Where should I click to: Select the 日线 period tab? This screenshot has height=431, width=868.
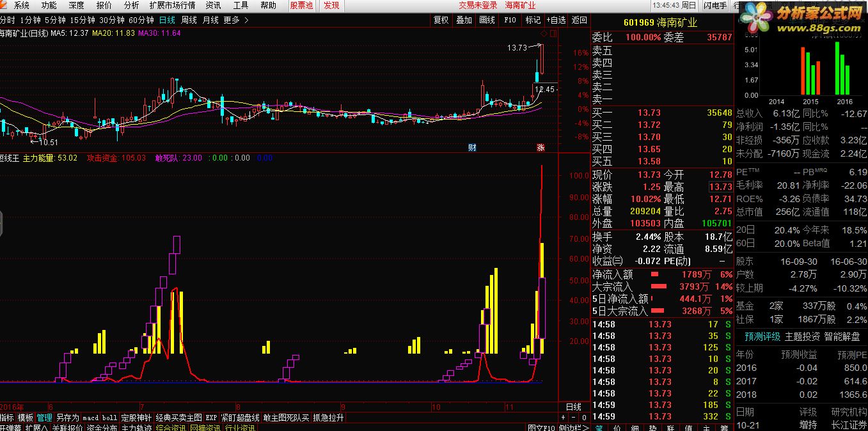tap(168, 20)
